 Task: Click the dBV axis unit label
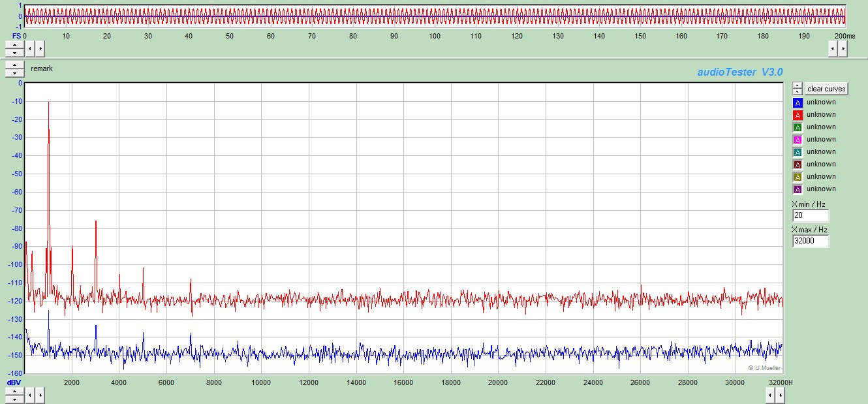(14, 382)
